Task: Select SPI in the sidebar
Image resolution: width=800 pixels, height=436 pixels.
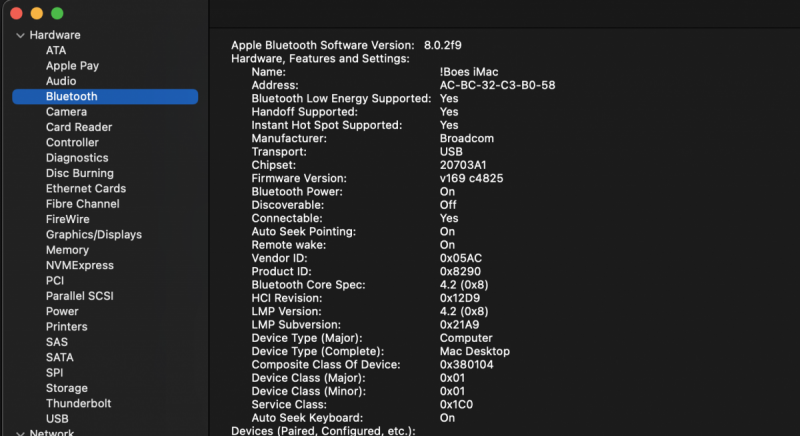Action: coord(55,373)
